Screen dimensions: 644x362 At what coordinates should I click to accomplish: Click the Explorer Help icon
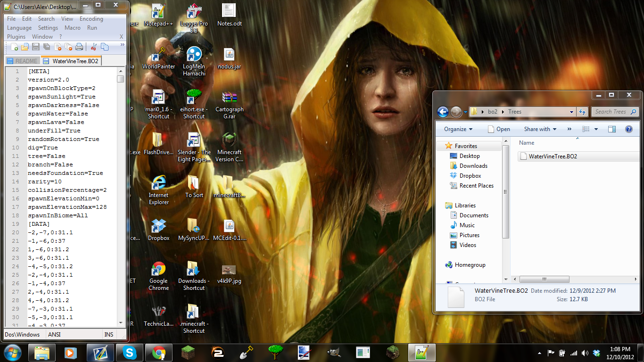tap(628, 129)
